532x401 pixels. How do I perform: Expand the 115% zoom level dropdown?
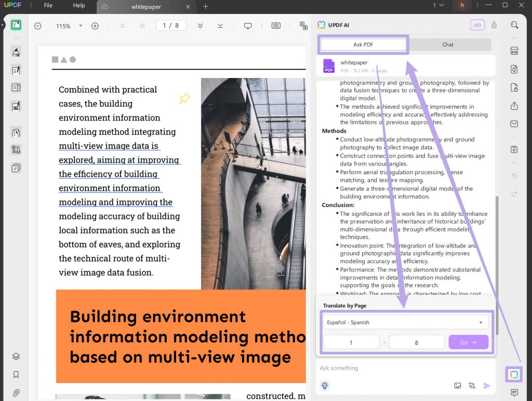[x=81, y=26]
